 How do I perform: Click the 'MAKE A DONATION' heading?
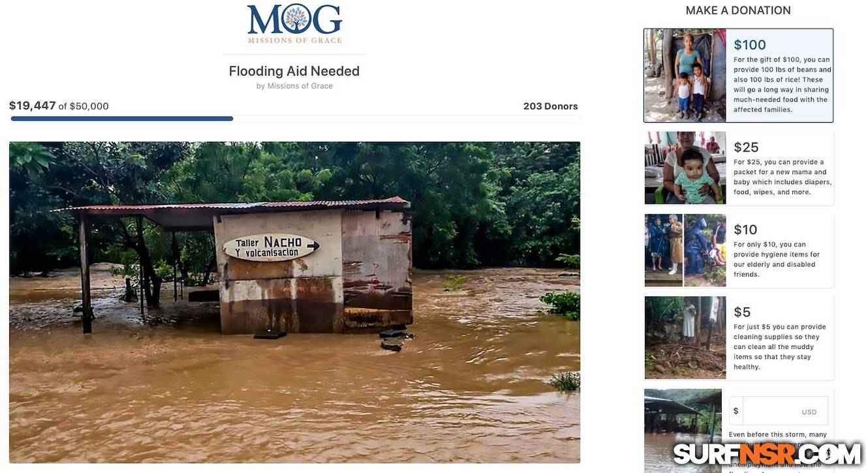point(738,10)
